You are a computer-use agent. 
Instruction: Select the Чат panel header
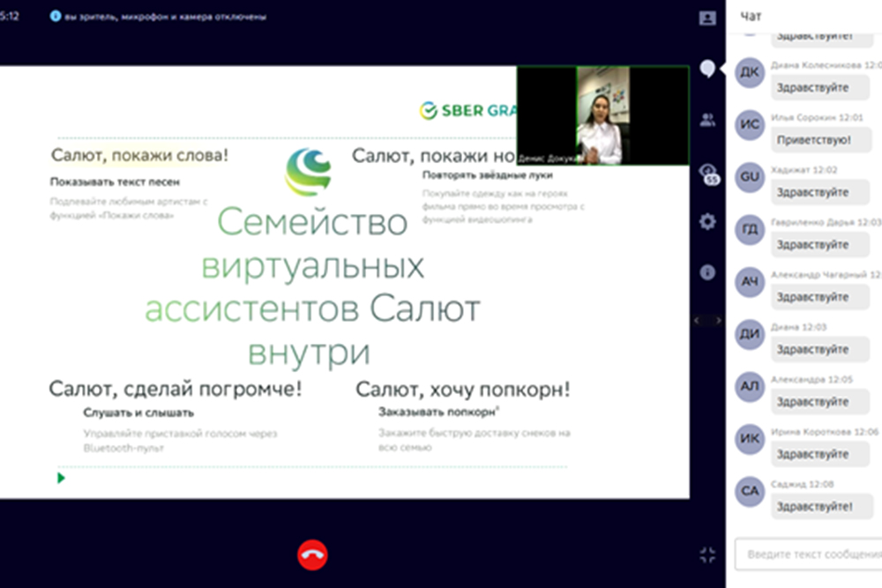pyautogui.click(x=751, y=16)
